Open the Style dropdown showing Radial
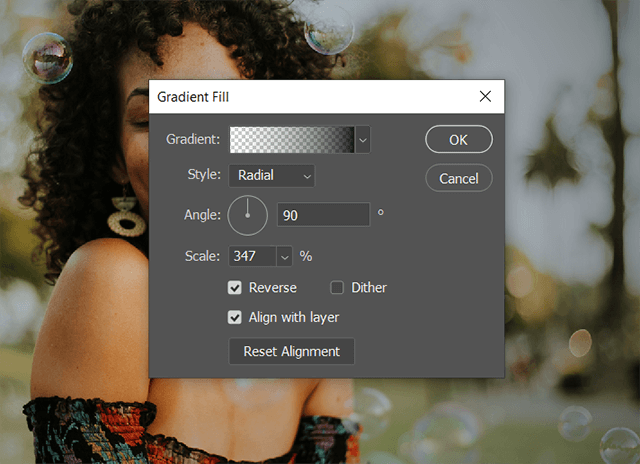 coord(272,176)
